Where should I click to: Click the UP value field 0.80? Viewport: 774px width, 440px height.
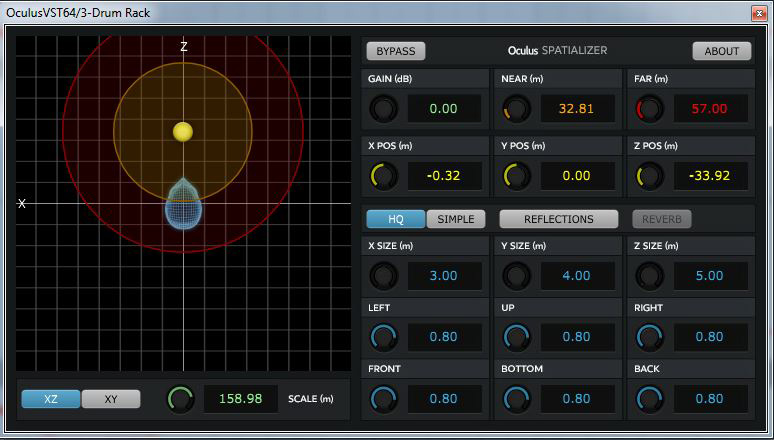point(577,337)
